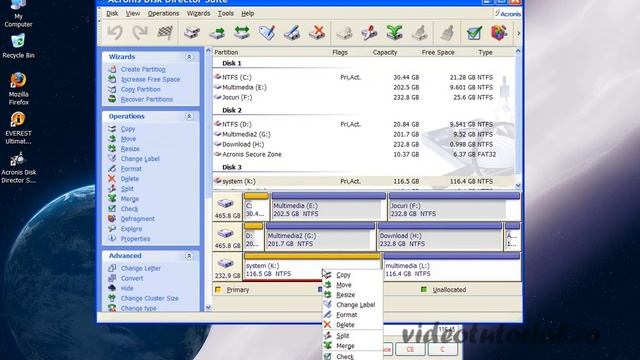This screenshot has height=360, width=640.
Task: Select the Acronis Disk Director desktop shortcut
Action: coord(18,167)
